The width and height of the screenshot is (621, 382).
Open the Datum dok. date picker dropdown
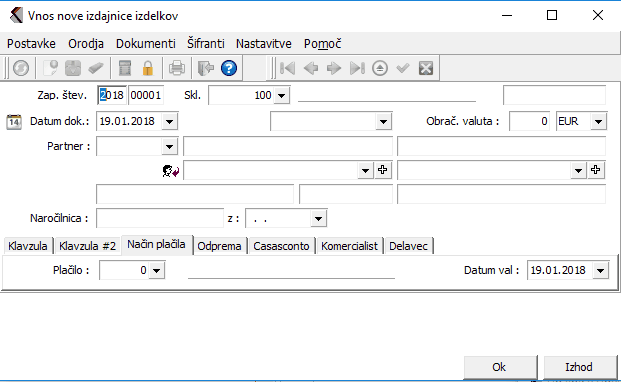click(170, 122)
